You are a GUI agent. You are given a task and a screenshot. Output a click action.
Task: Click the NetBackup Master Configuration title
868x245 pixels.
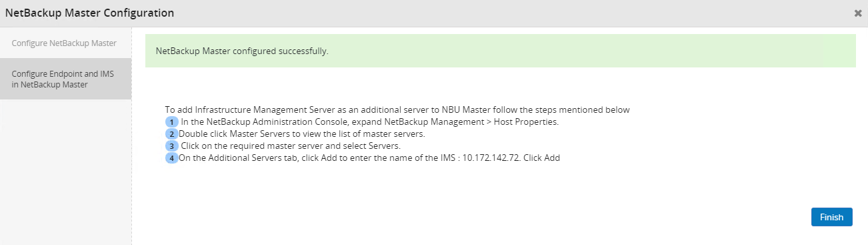pyautogui.click(x=89, y=13)
